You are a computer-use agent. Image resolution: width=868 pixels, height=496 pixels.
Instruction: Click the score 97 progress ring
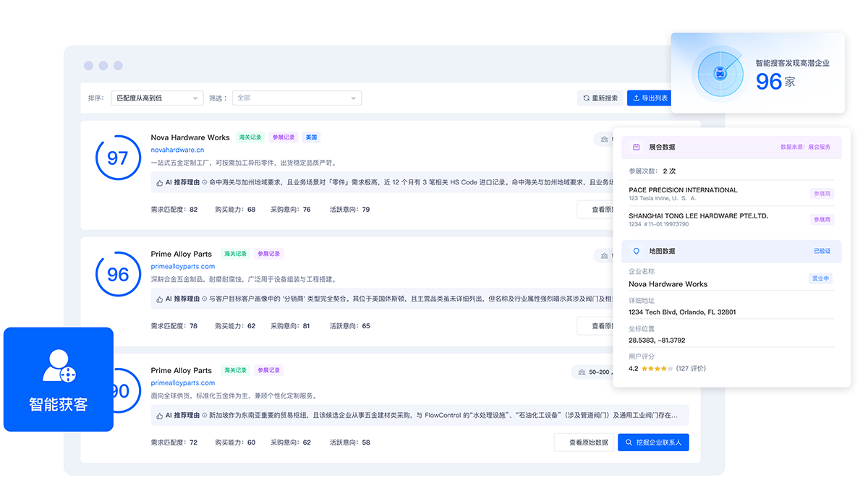pyautogui.click(x=117, y=158)
